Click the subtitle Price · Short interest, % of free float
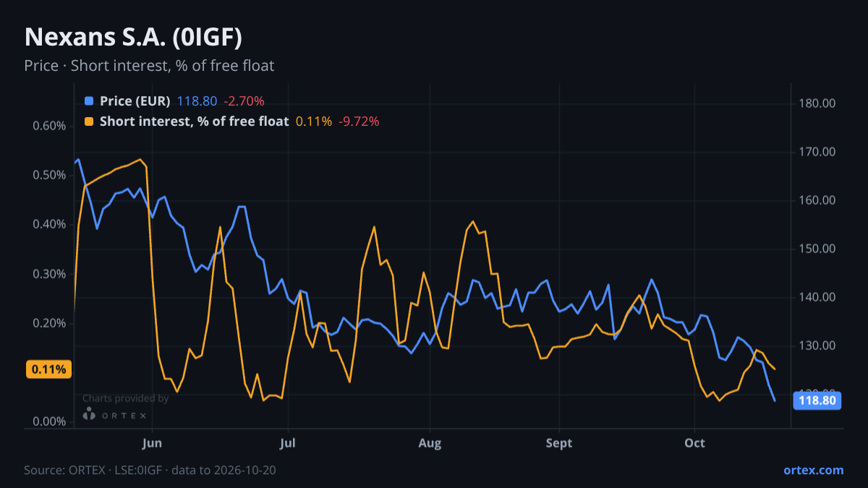Screen dimensions: 868x488 click(149, 66)
